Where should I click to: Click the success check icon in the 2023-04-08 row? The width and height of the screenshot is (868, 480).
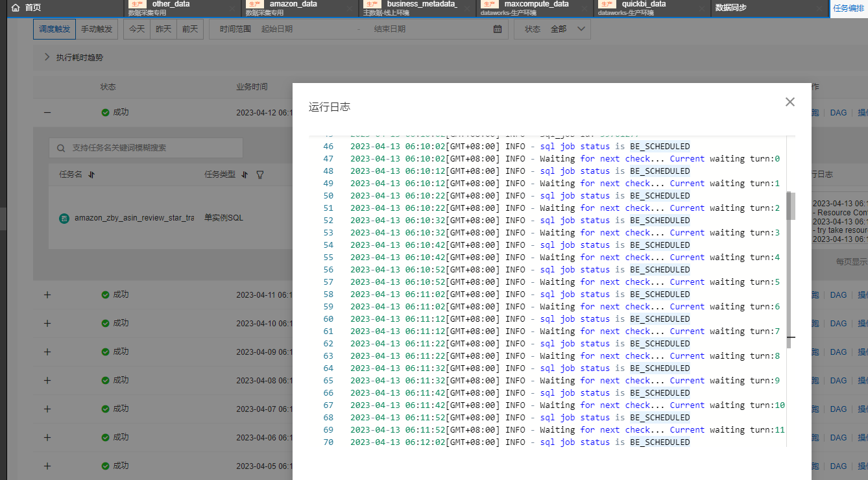pyautogui.click(x=105, y=380)
